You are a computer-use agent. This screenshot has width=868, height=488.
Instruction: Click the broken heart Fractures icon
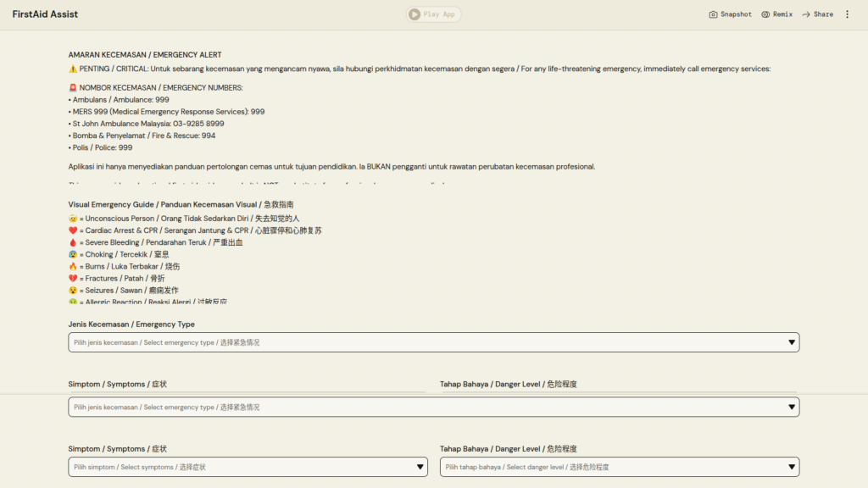point(73,278)
